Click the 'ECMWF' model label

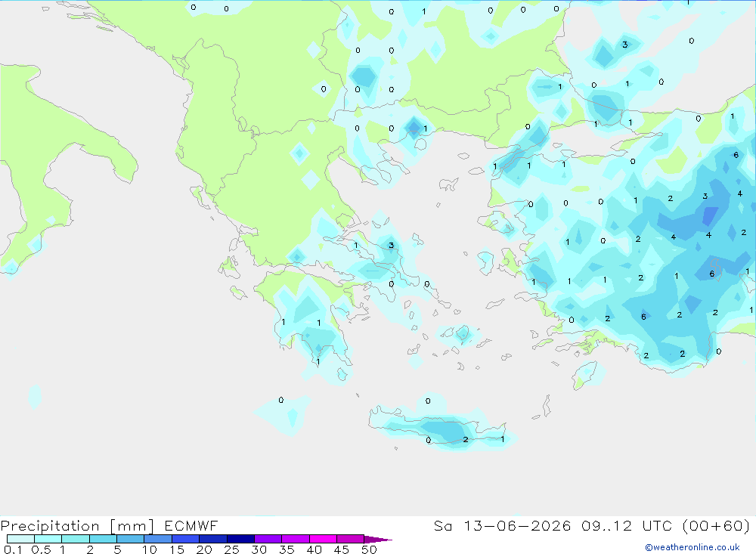pos(191,525)
